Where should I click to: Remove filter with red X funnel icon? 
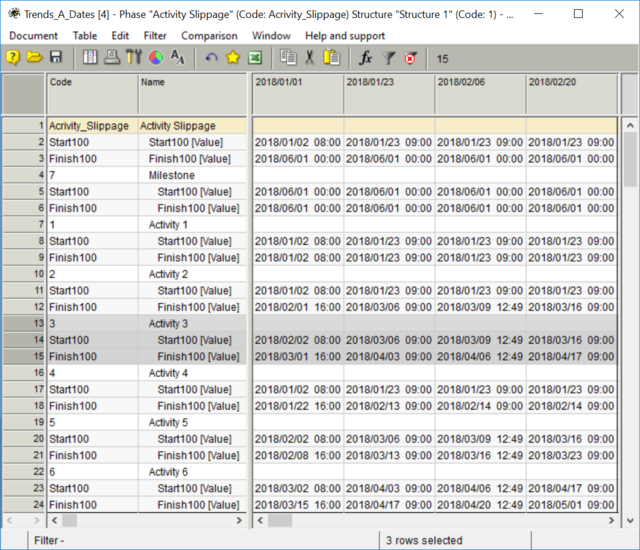(x=410, y=58)
